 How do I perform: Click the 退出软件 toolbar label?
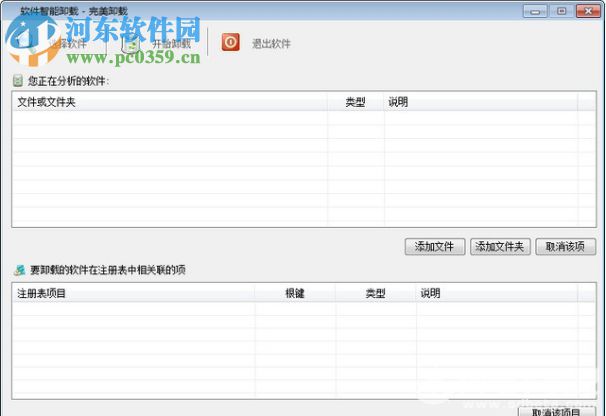click(271, 44)
